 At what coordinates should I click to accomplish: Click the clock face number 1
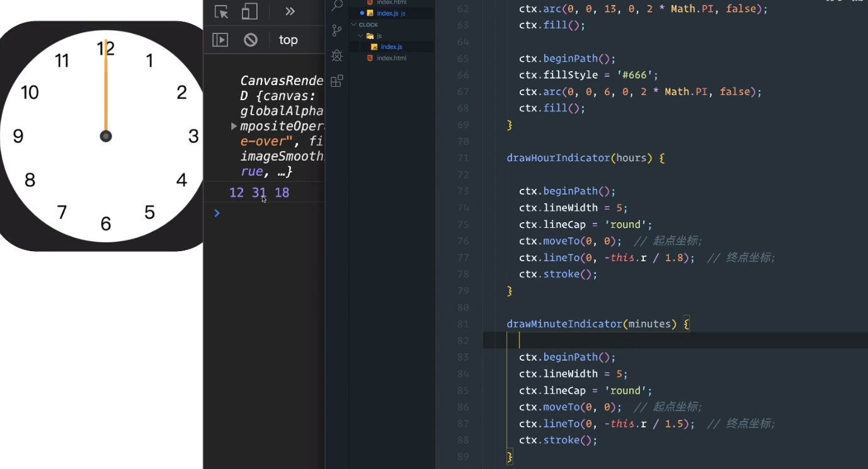pos(149,60)
